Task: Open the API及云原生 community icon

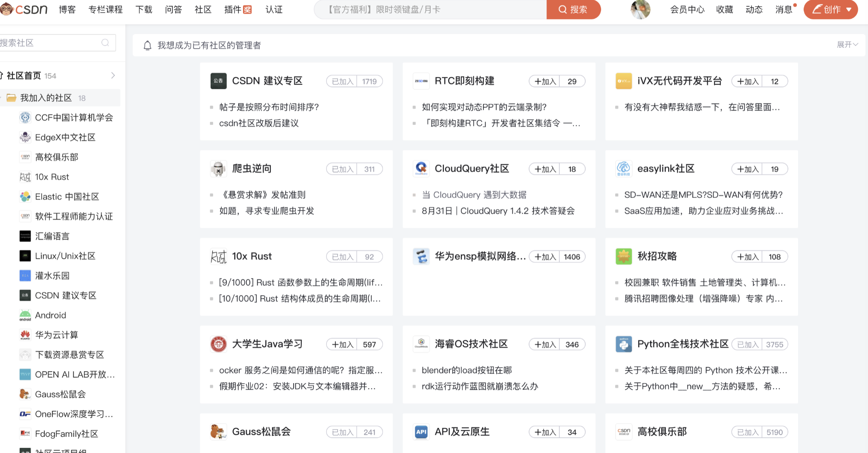Action: pyautogui.click(x=421, y=432)
